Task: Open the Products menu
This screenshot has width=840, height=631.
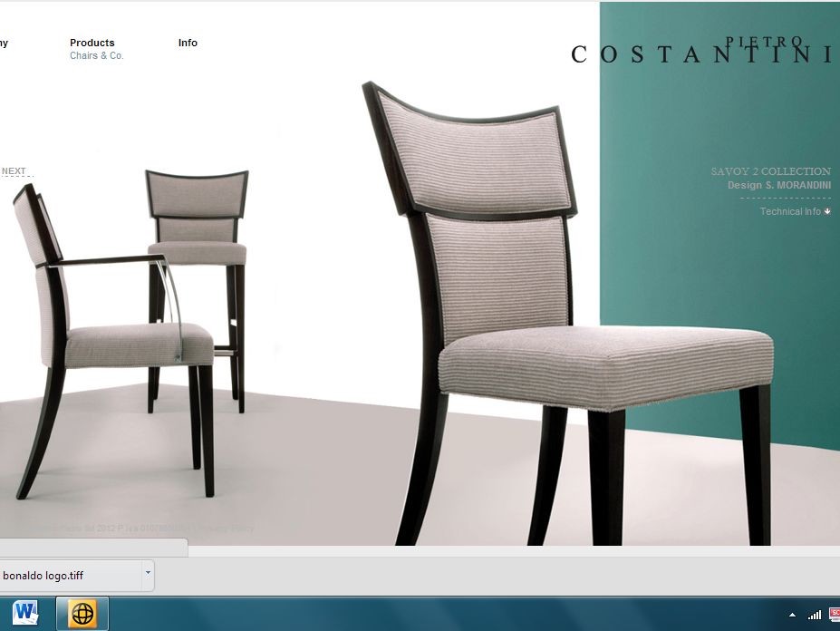Action: tap(92, 43)
